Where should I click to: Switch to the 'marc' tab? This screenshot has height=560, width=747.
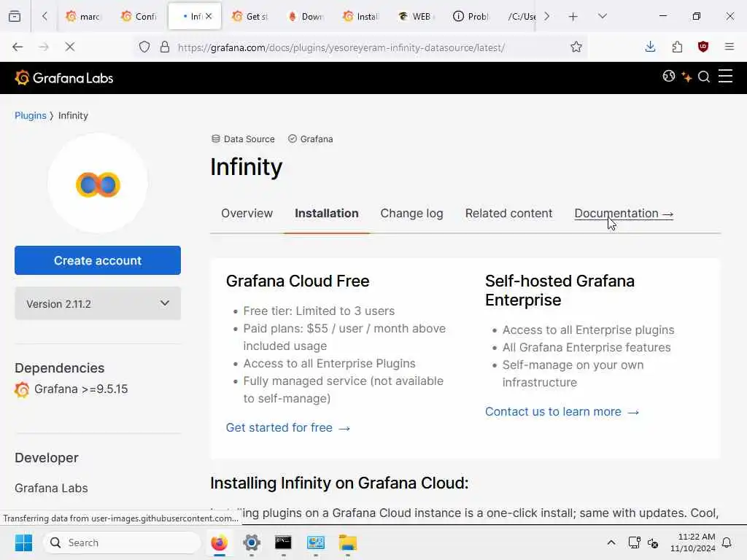pos(83,17)
